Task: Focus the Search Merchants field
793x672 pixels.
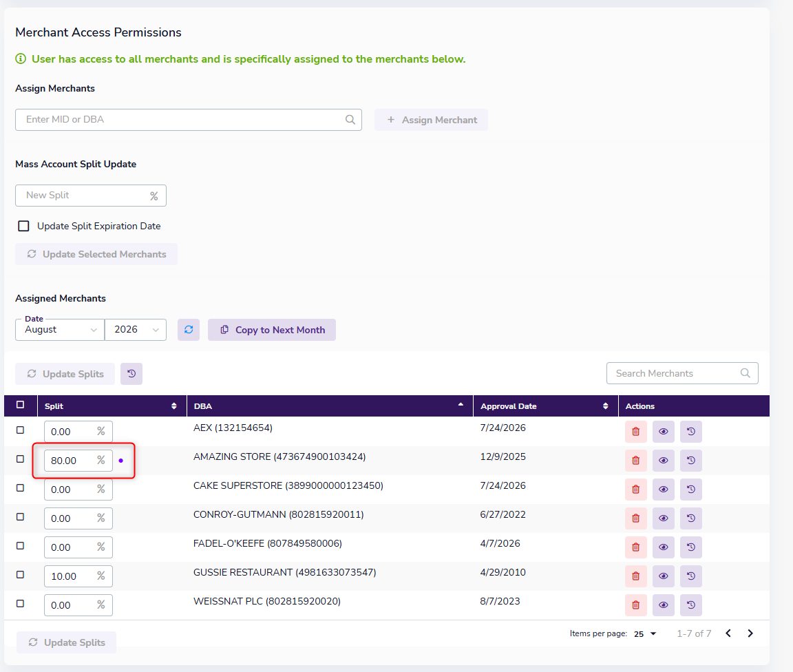Action: tap(682, 373)
